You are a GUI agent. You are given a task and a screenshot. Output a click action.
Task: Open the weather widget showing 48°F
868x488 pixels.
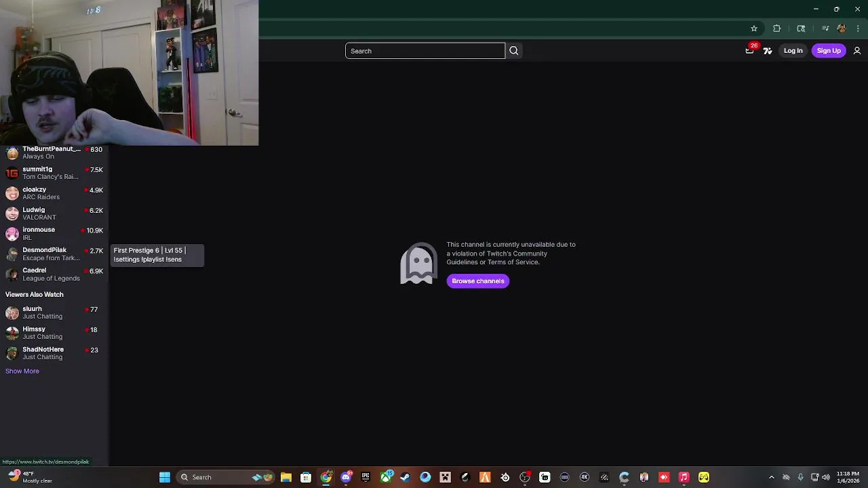point(31,477)
